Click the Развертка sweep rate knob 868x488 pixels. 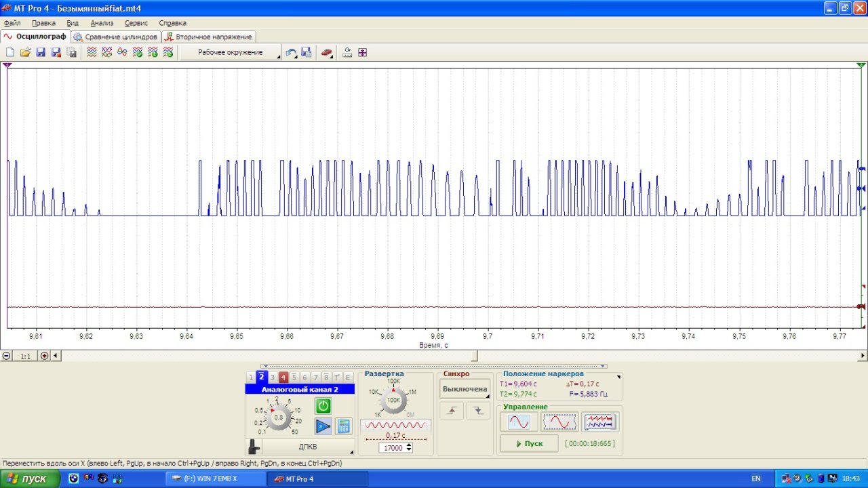(393, 401)
